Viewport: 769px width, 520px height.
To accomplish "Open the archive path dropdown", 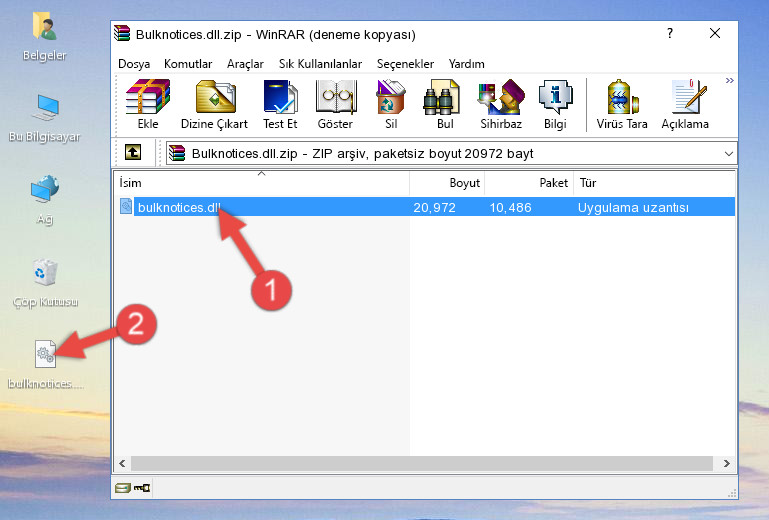I will tap(729, 154).
